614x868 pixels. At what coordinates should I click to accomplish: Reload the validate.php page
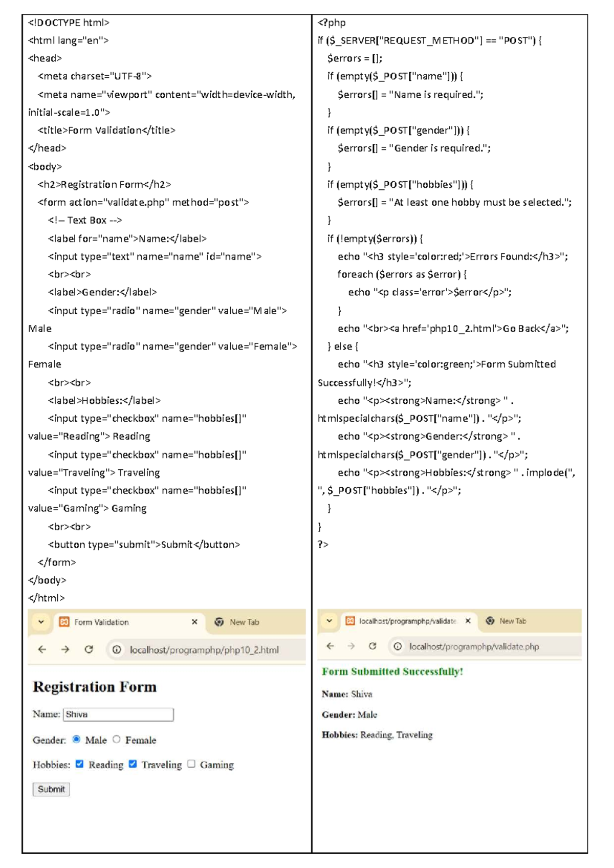pyautogui.click(x=372, y=646)
